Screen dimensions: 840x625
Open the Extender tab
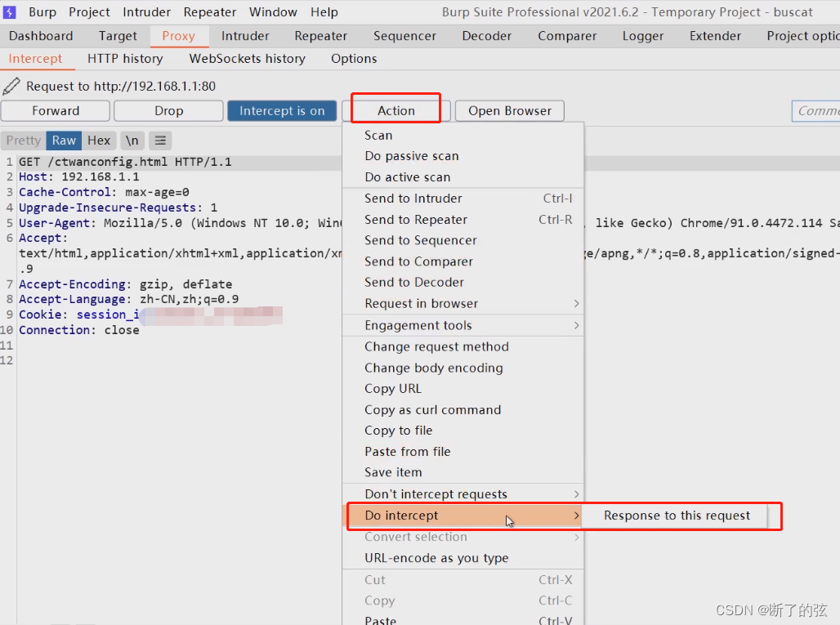(x=715, y=36)
